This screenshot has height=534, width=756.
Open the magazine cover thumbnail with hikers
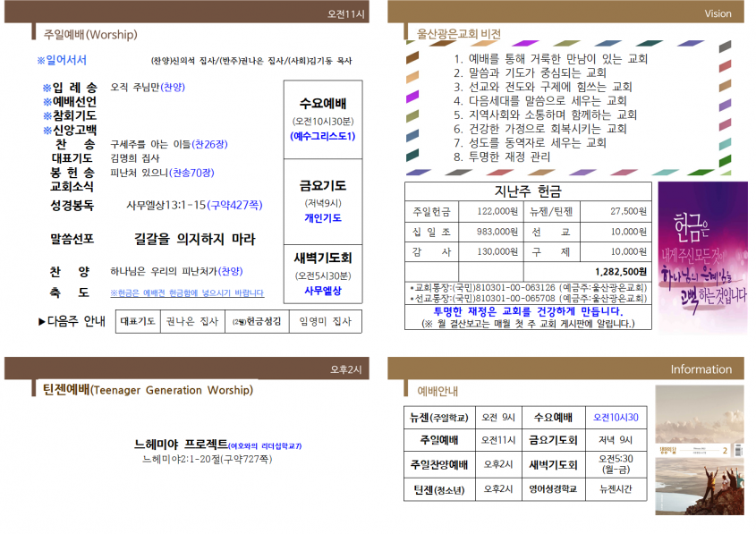click(x=700, y=450)
